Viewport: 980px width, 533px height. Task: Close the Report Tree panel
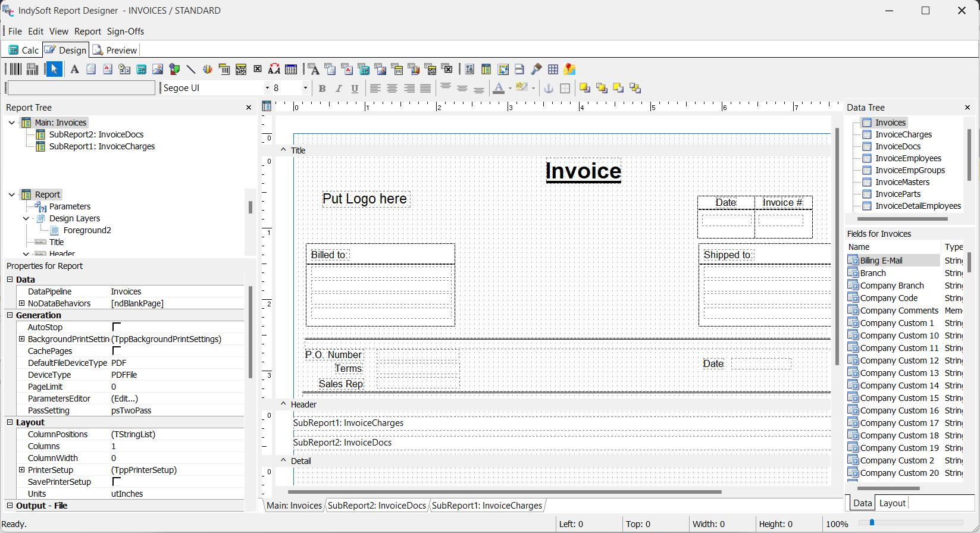[x=249, y=108]
